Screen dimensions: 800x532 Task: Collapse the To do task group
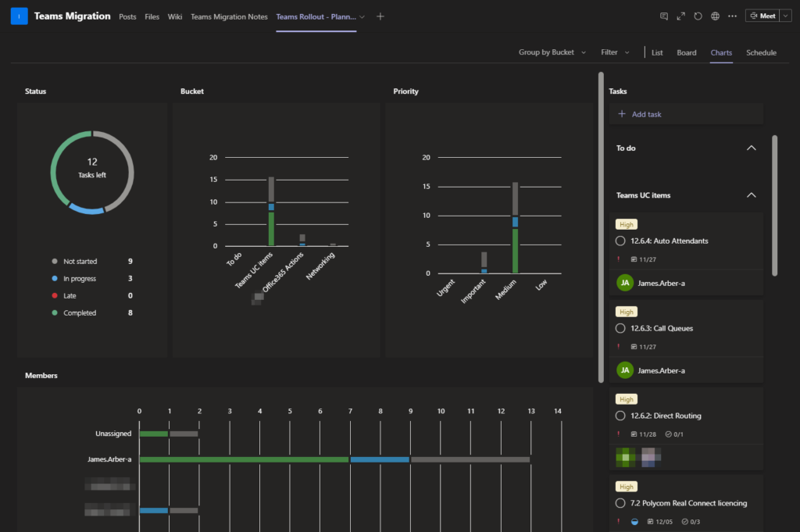pos(751,148)
